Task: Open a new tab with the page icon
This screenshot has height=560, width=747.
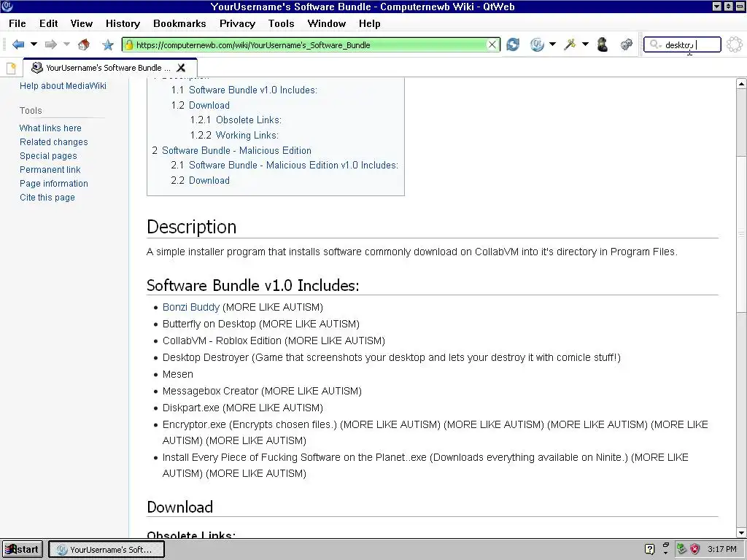Action: pyautogui.click(x=11, y=68)
